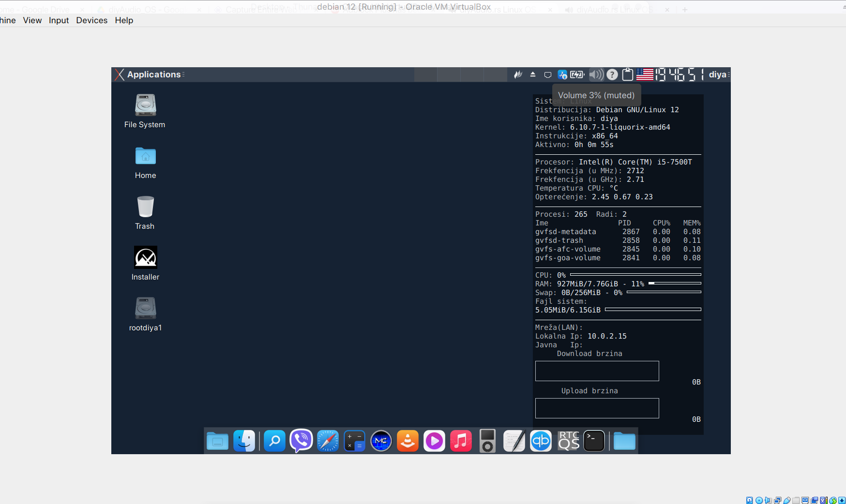Open the rootdiya1 drive icon
846x504 pixels.
click(x=145, y=314)
